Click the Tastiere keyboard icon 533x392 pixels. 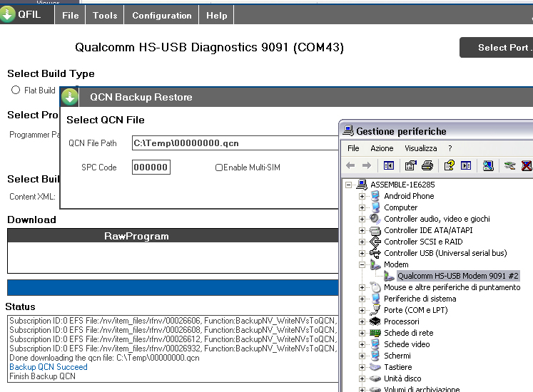pyautogui.click(x=375, y=367)
